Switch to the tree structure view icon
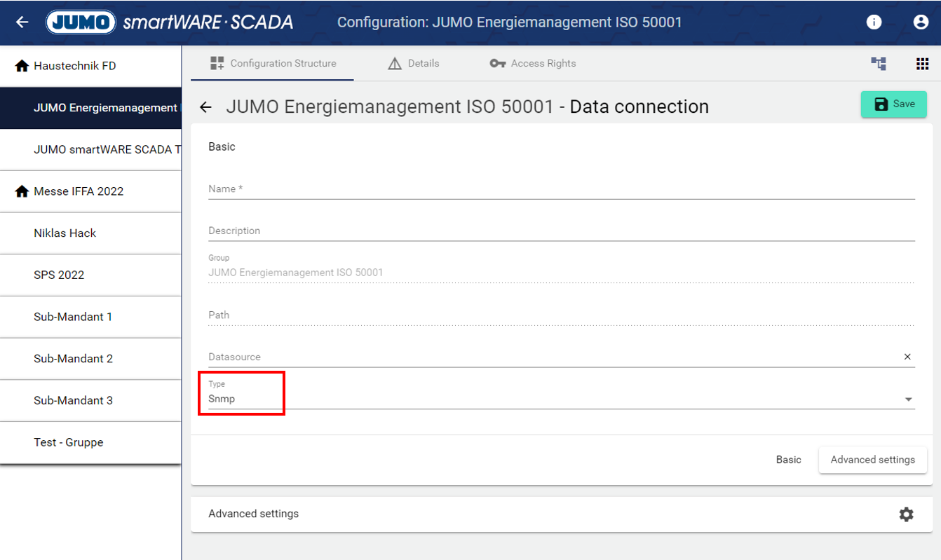Viewport: 941px width, 560px height. point(879,64)
